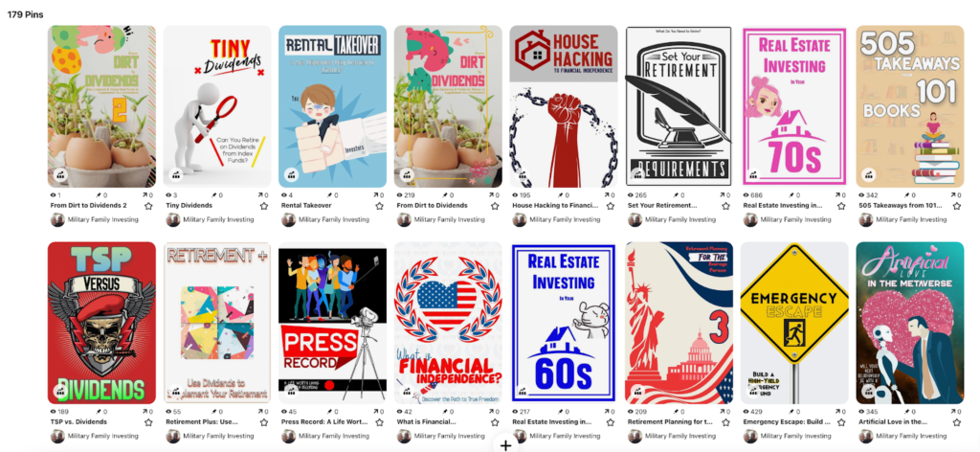Viewport: 980px width, 452px height.
Task: Open Military Family Investing link under 505 Takeaways
Action: point(911,219)
